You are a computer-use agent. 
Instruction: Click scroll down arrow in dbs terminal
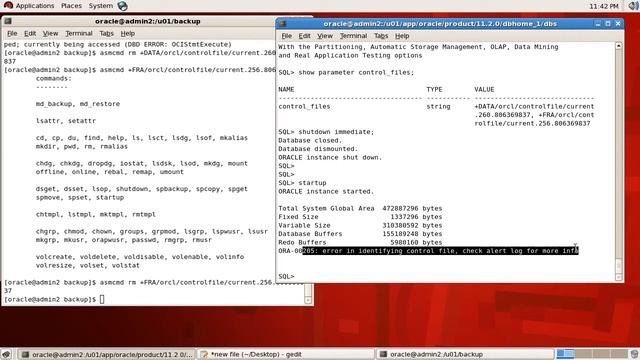pos(619,278)
